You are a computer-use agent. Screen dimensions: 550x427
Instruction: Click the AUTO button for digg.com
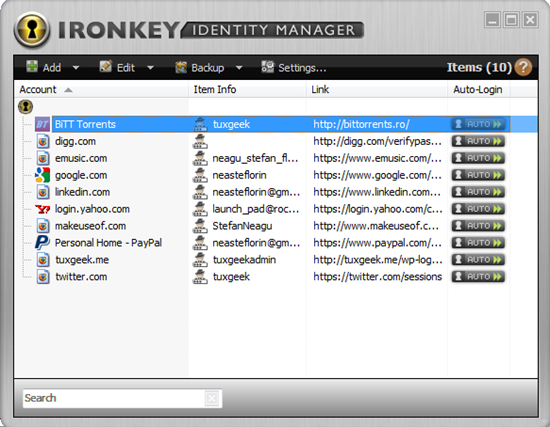click(478, 141)
